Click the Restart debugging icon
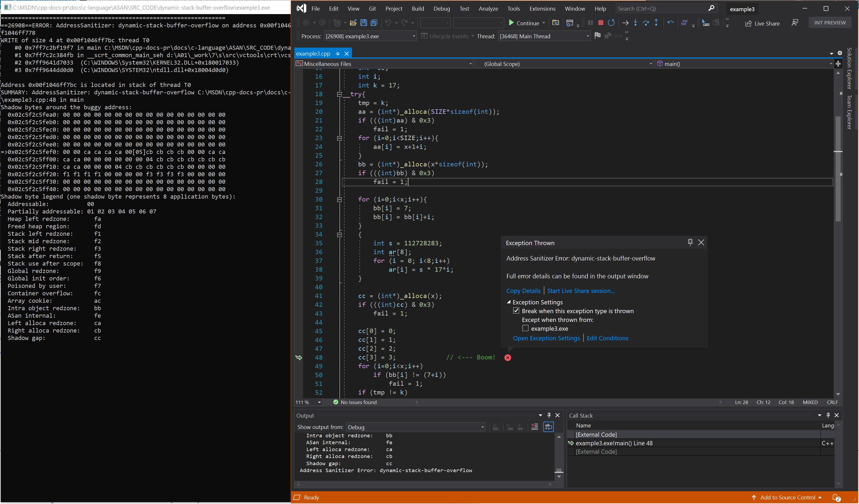The image size is (859, 504). pos(611,23)
